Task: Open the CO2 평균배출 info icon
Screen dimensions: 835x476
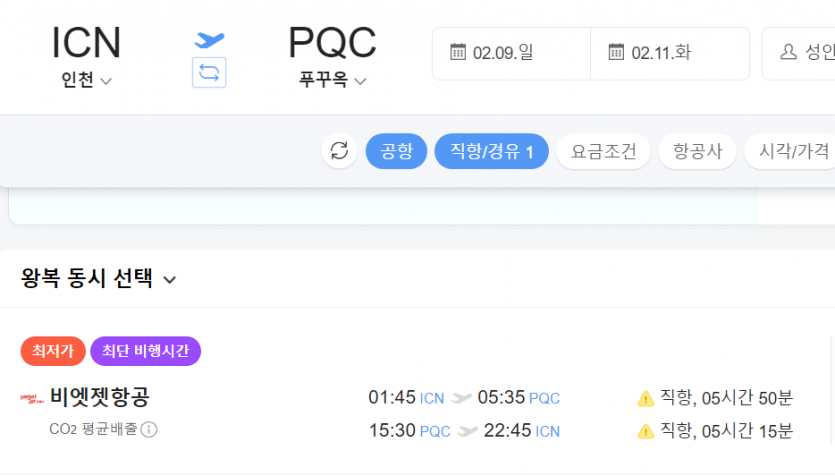Action: pyautogui.click(x=149, y=429)
